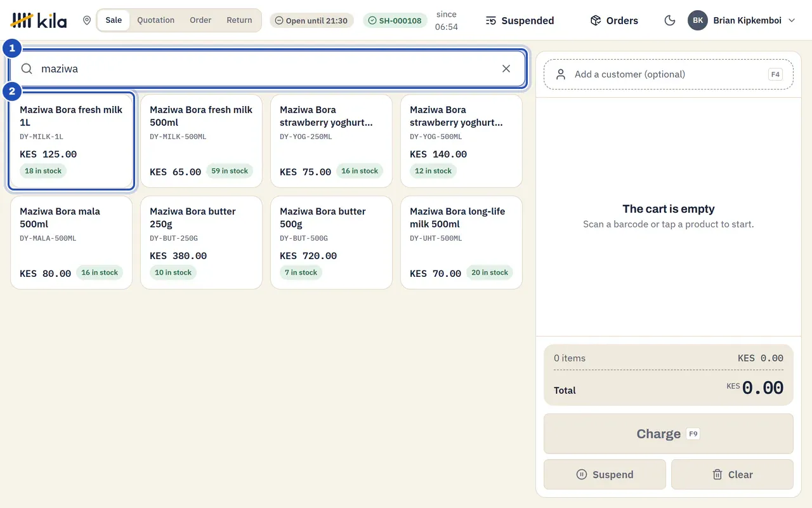Viewport: 812px width, 508px height.
Task: Expand Brian Kipkemboi account menu chevron
Action: (x=792, y=20)
